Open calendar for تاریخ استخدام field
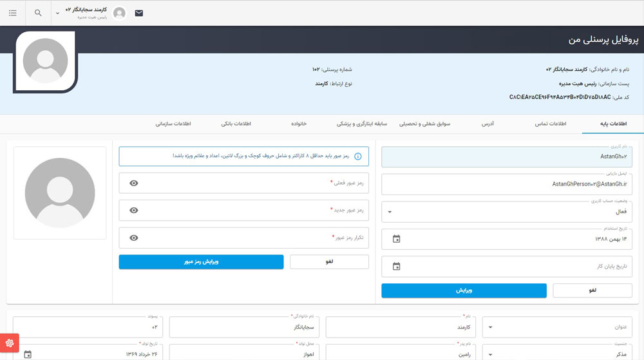The height and width of the screenshot is (360, 644). (x=396, y=239)
